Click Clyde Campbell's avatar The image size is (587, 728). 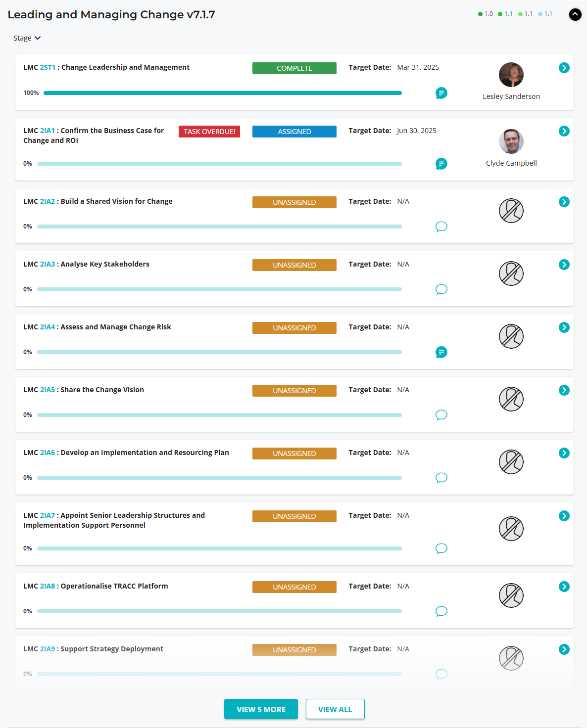pos(511,141)
